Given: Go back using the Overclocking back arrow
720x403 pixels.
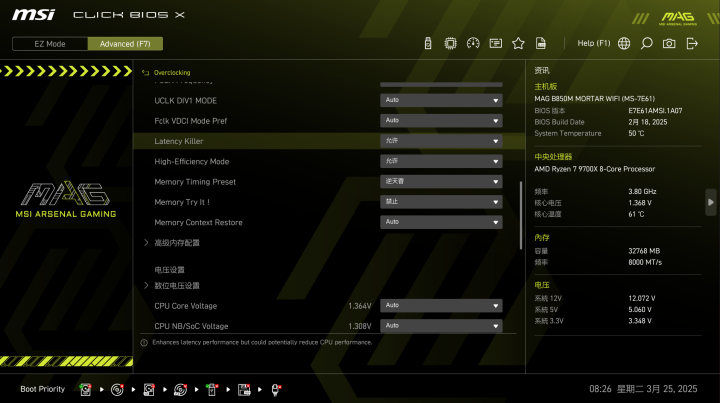Looking at the screenshot, I should coord(146,73).
